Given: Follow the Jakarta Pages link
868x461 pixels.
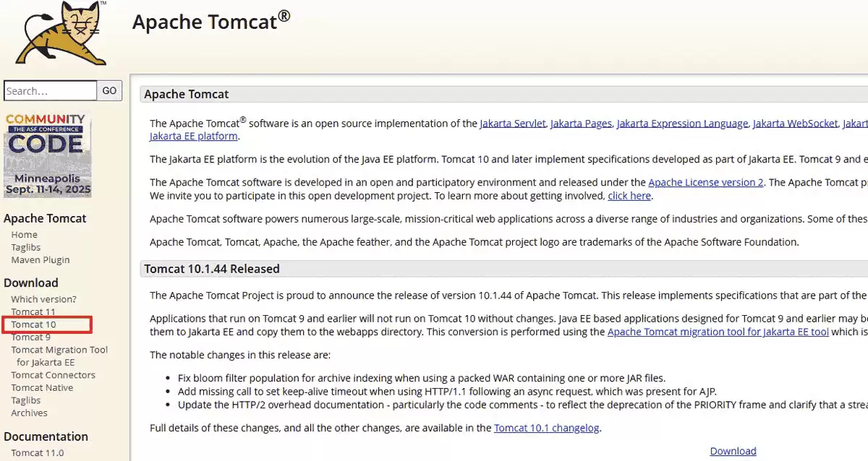Looking at the screenshot, I should click(x=581, y=124).
